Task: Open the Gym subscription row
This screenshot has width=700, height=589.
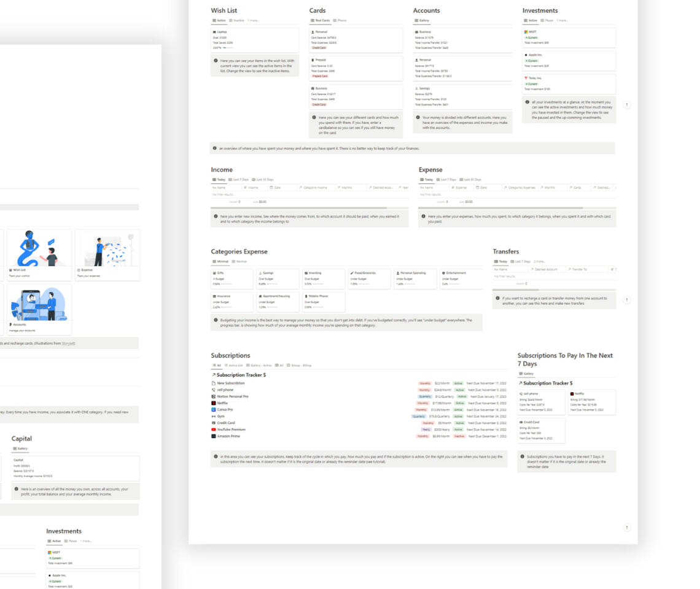Action: [x=221, y=416]
